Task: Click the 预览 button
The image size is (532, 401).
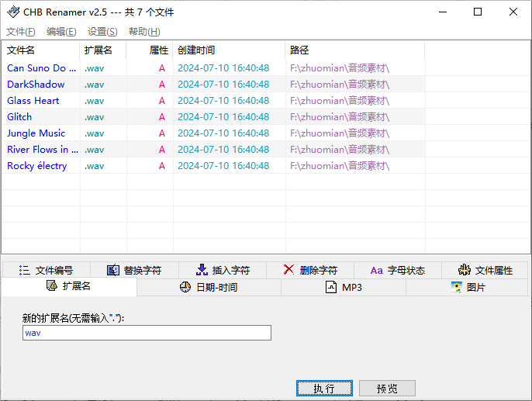Action: coord(387,388)
